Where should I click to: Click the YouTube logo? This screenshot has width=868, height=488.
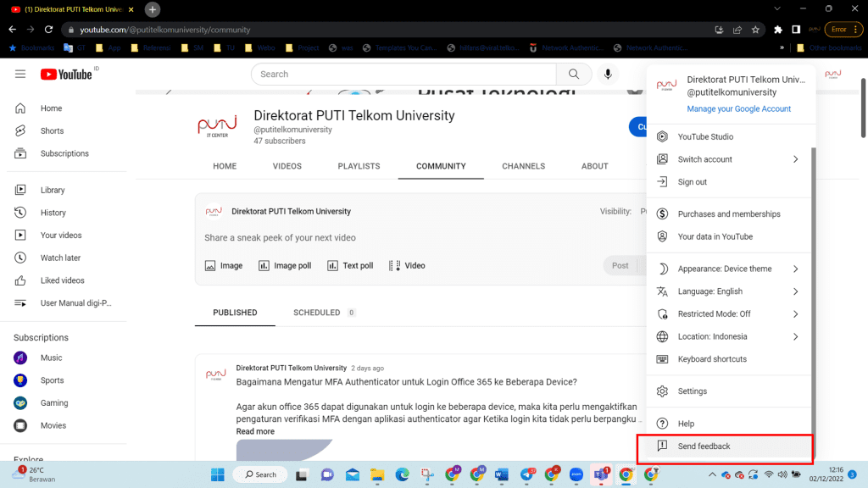tap(66, 75)
